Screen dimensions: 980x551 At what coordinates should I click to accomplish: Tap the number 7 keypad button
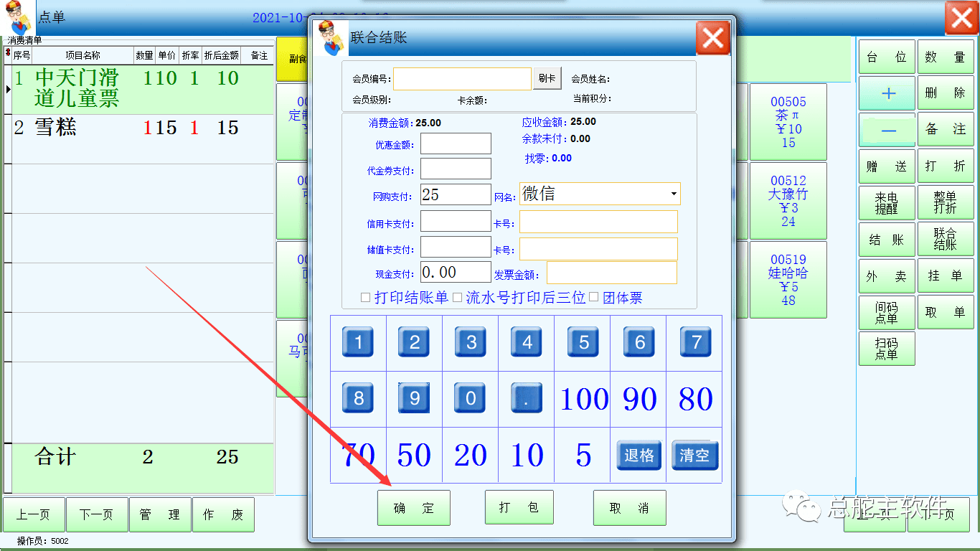pos(696,342)
